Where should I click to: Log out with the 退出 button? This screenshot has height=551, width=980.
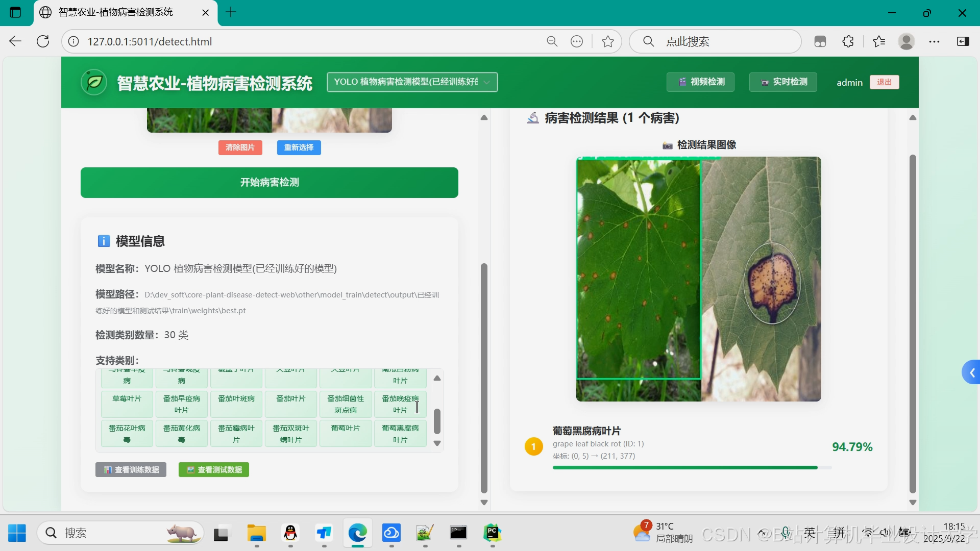pos(884,82)
